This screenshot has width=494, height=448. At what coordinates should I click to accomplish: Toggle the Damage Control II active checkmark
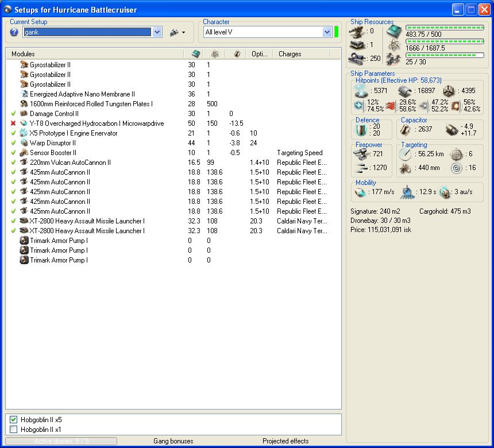click(13, 113)
